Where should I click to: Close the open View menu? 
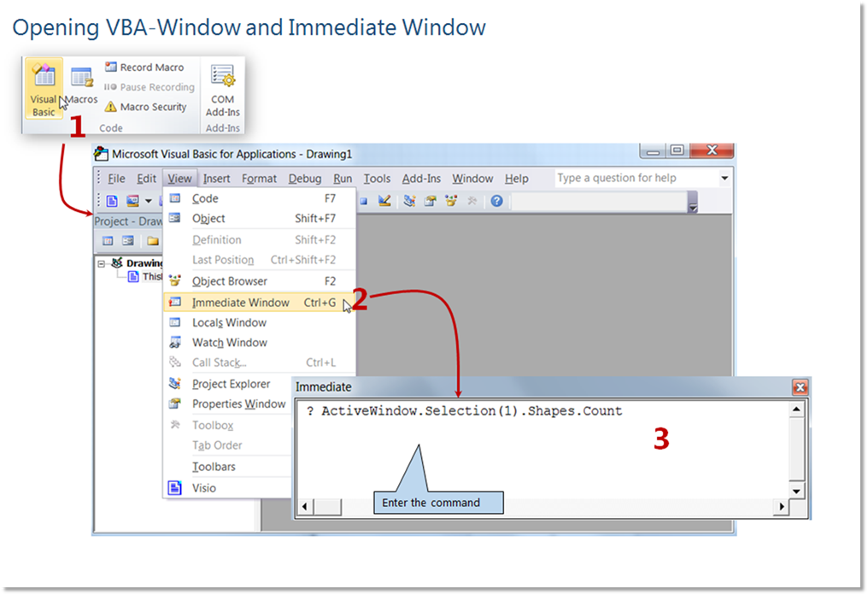(180, 179)
